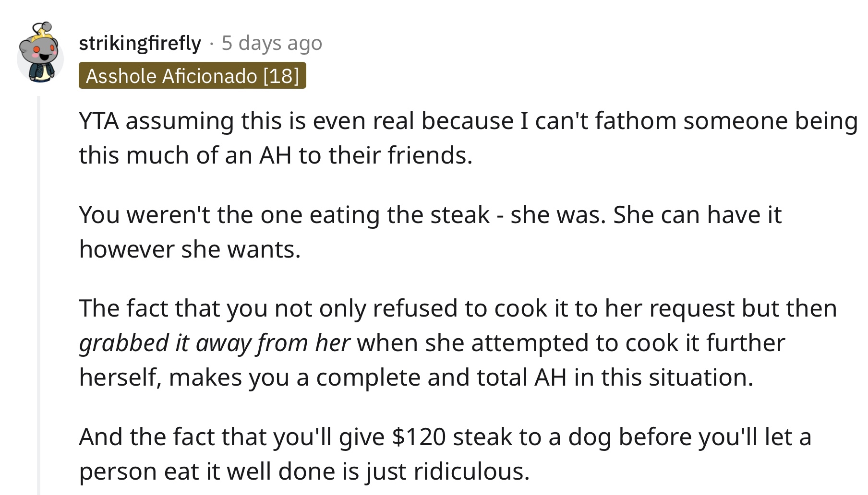Select the paragraph starting 'You weren't the one'
Image resolution: width=868 pixels, height=495 pixels.
[430, 232]
